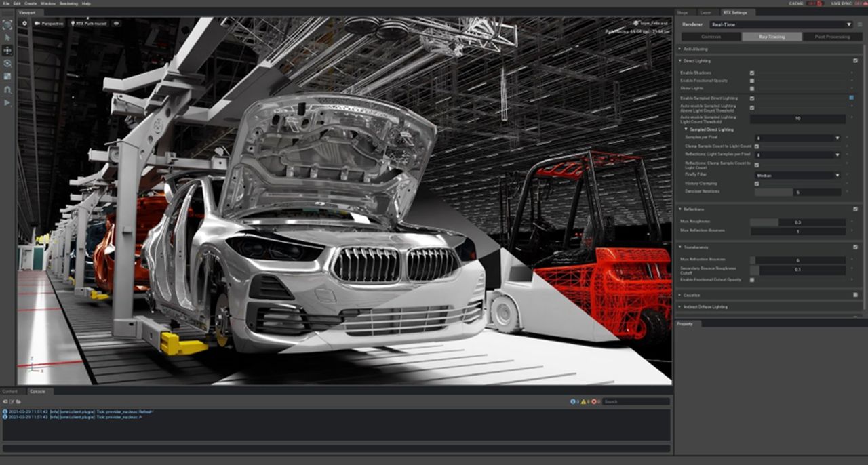Image resolution: width=868 pixels, height=465 pixels.
Task: Toggle the eye icon in viewport toolbar
Action: point(116,23)
